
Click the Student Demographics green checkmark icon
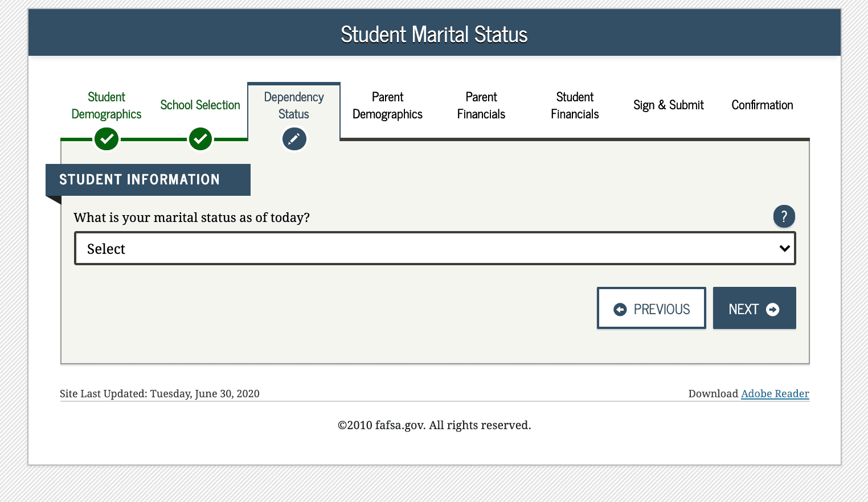tap(106, 138)
